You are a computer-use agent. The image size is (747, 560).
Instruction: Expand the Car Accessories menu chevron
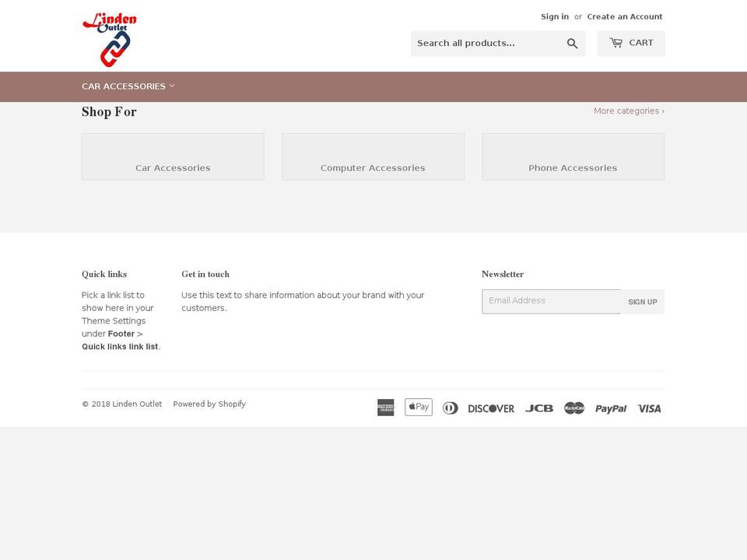click(173, 86)
